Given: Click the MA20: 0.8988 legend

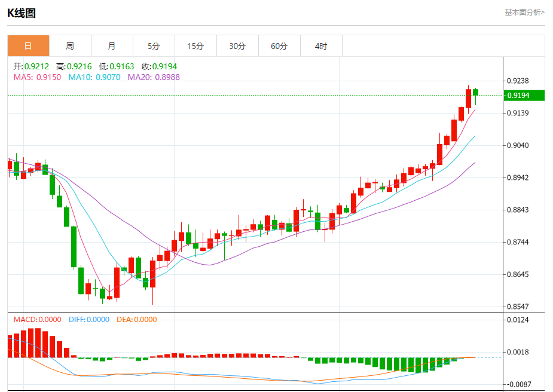Looking at the screenshot, I should click(x=154, y=77).
